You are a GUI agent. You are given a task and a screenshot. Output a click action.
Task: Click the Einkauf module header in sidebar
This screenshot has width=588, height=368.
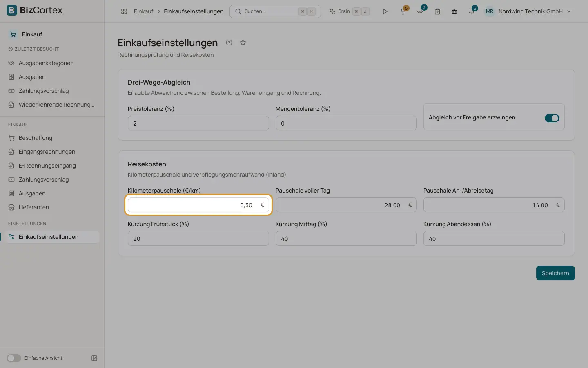click(32, 34)
